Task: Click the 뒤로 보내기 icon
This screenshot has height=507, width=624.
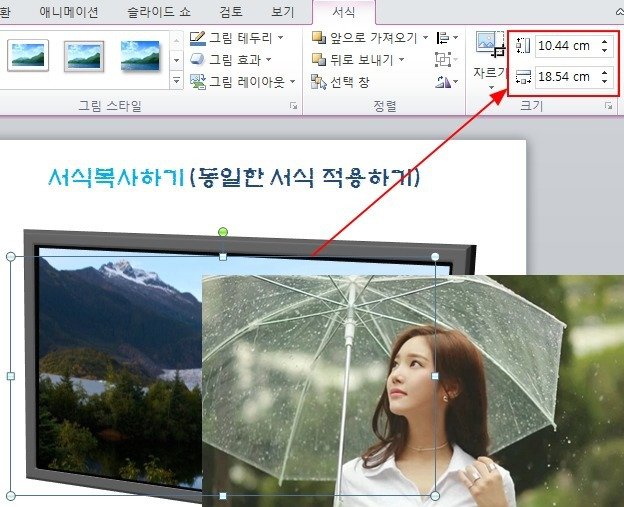Action: click(319, 60)
